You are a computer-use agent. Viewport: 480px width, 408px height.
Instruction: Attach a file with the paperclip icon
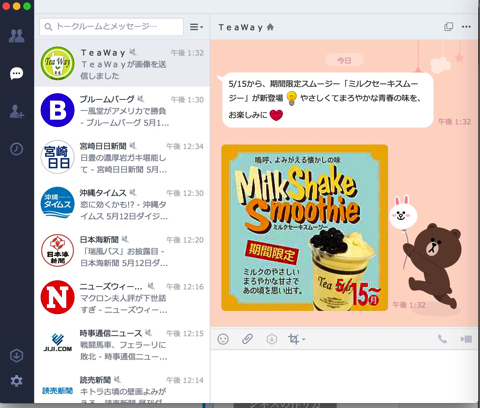[247, 339]
